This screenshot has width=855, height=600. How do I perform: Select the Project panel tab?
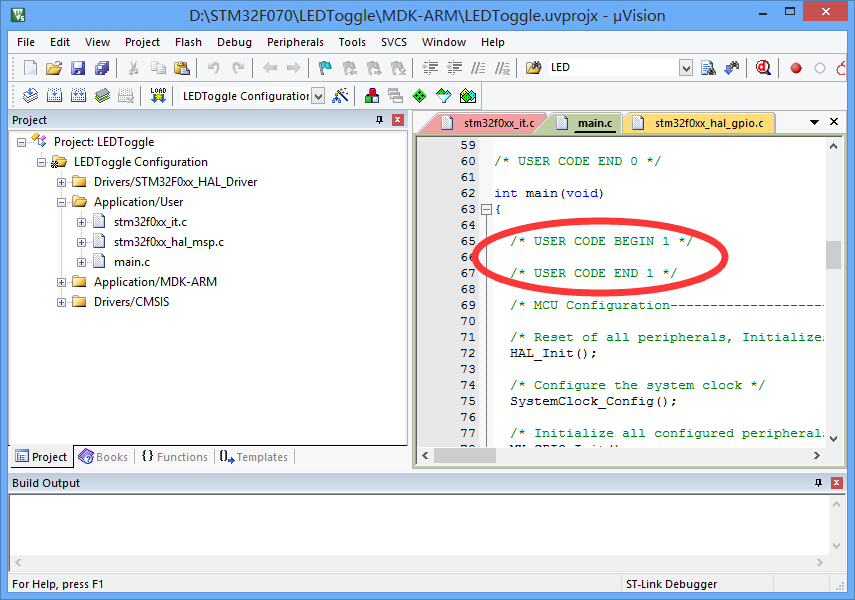click(41, 457)
